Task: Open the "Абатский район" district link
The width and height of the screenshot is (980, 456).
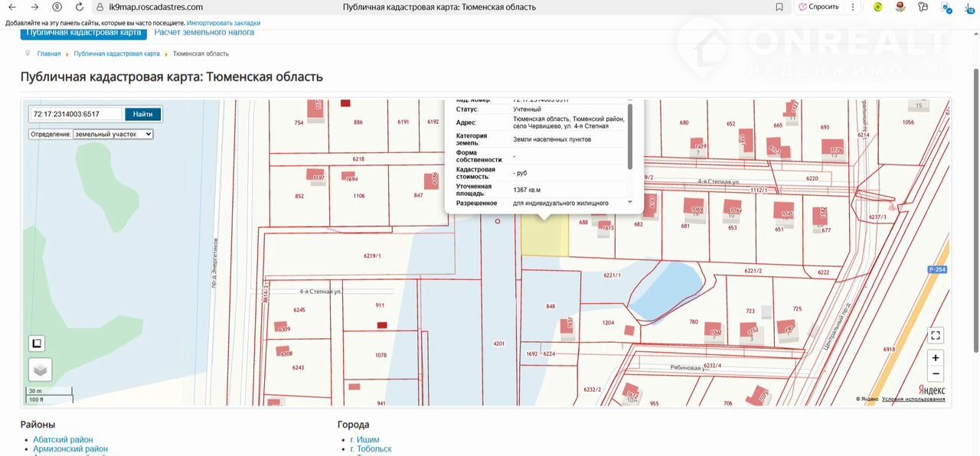Action: click(x=63, y=440)
